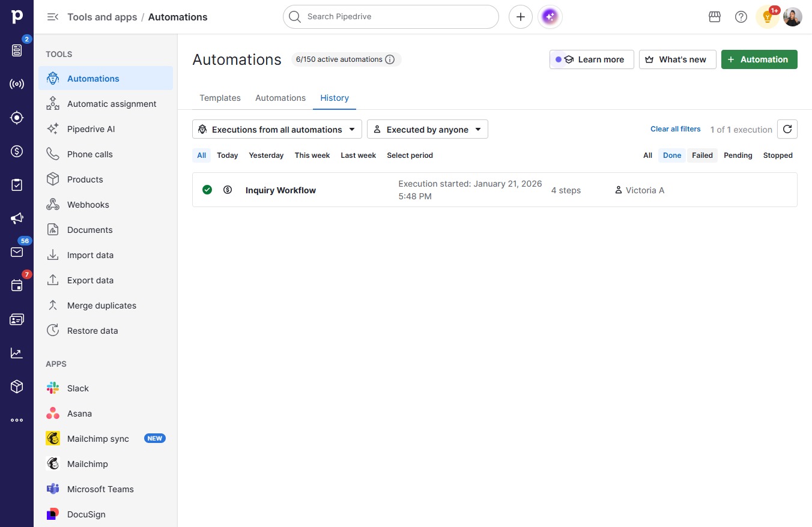Open the help question mark icon
Viewport: 812px width, 527px height.
(741, 17)
